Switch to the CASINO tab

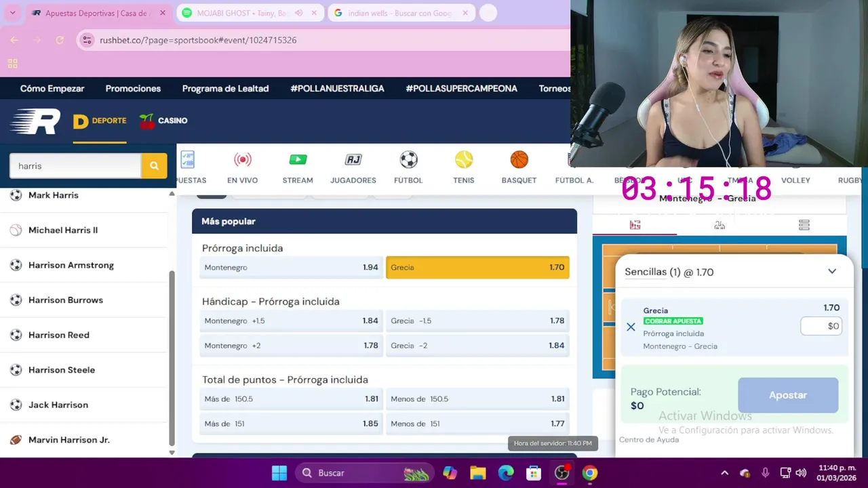click(163, 121)
